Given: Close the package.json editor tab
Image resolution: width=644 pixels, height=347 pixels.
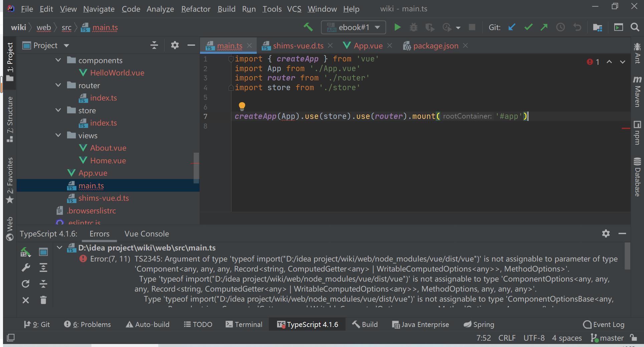Looking at the screenshot, I should [465, 45].
